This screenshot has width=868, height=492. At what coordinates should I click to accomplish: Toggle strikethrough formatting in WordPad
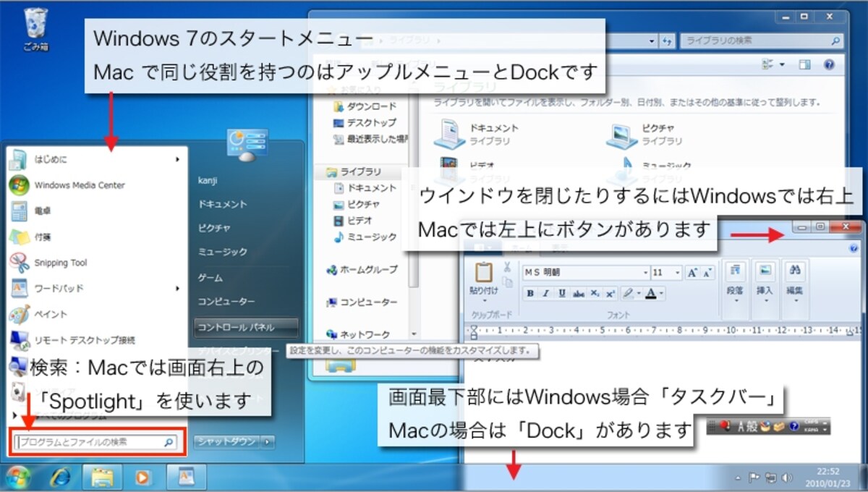(x=578, y=293)
